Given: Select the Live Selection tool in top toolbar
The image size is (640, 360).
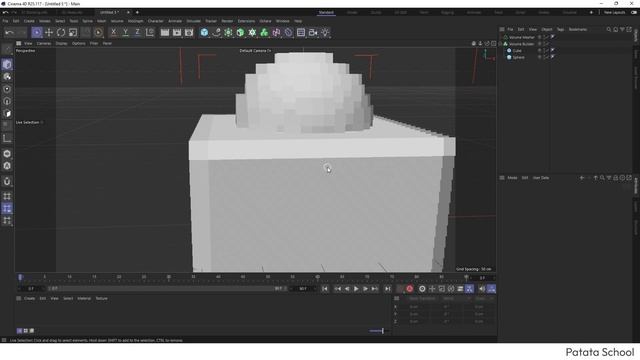Looking at the screenshot, I should pos(37,32).
